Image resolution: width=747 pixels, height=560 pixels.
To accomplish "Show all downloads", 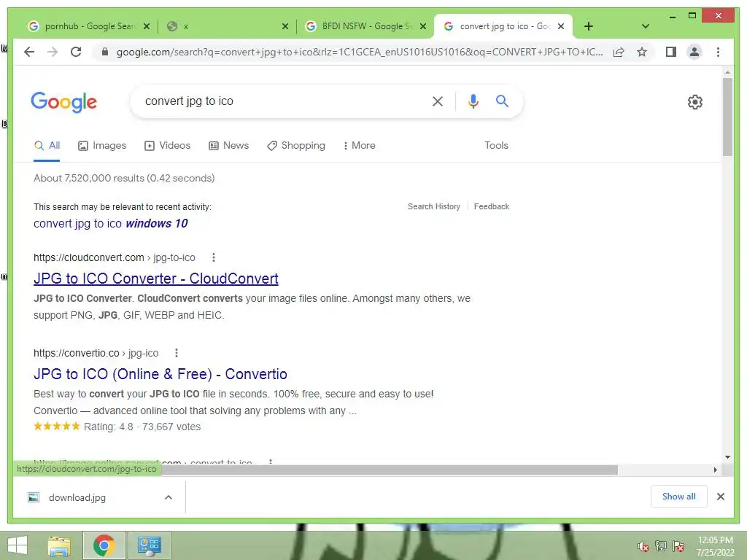I will (678, 497).
